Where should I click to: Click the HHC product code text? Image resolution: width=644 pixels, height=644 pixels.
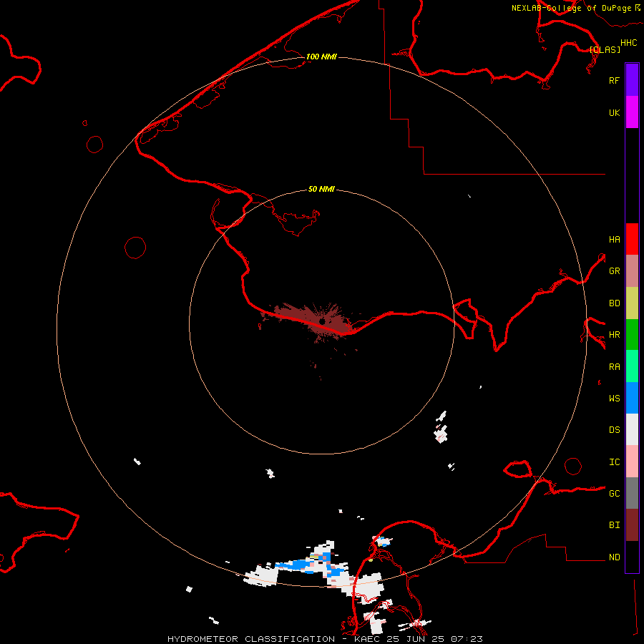tap(629, 43)
